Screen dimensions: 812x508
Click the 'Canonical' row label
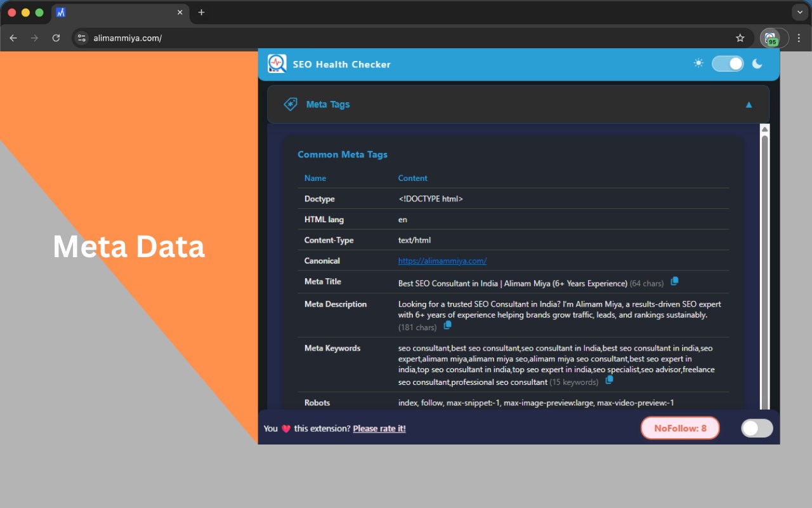(x=322, y=261)
